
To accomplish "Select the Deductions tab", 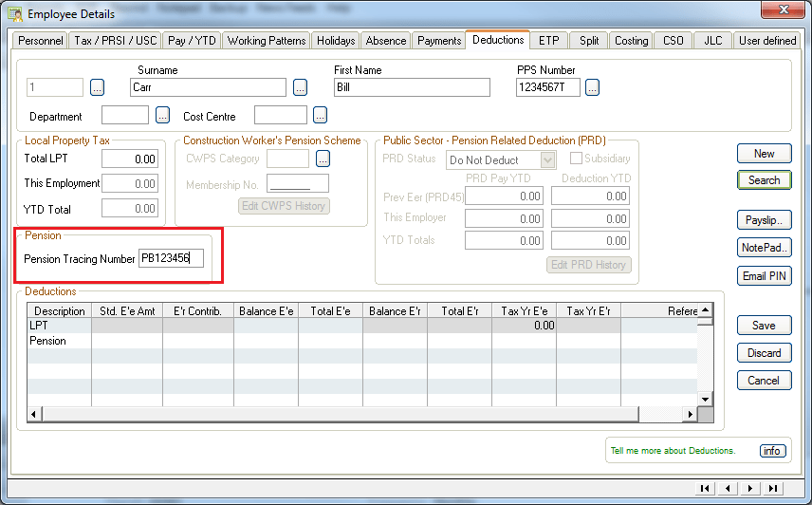I will (498, 39).
